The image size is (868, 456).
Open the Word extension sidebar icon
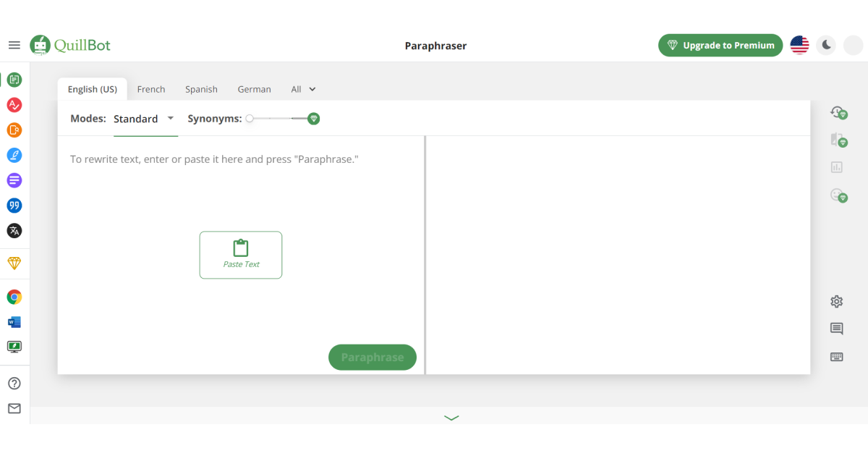[14, 322]
